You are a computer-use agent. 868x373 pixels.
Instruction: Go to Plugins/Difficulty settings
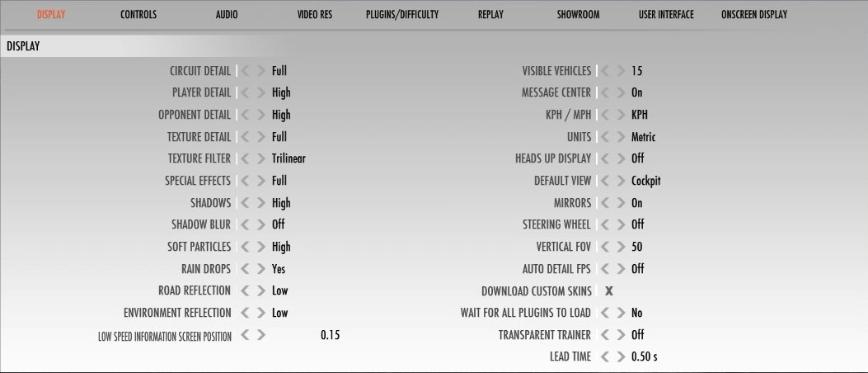click(x=402, y=15)
